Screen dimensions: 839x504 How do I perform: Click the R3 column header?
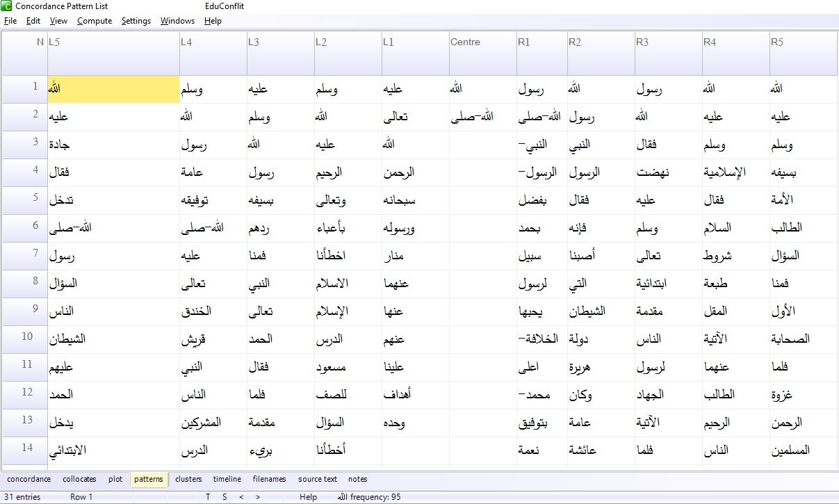tap(669, 53)
